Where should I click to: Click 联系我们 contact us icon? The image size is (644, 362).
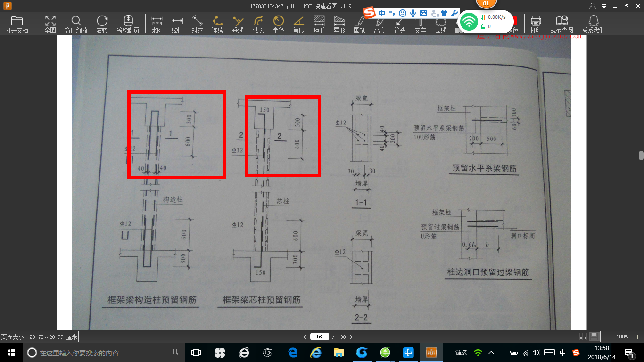tap(593, 24)
